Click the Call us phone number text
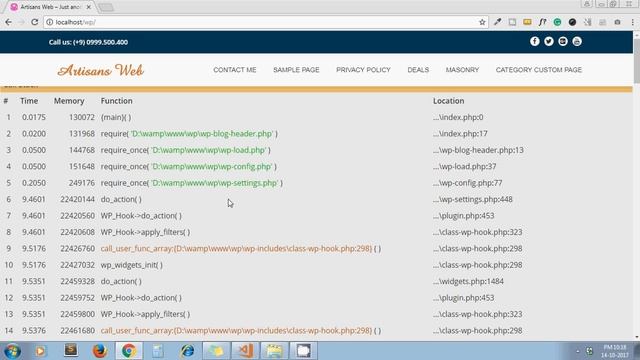640x360 pixels. click(88, 42)
